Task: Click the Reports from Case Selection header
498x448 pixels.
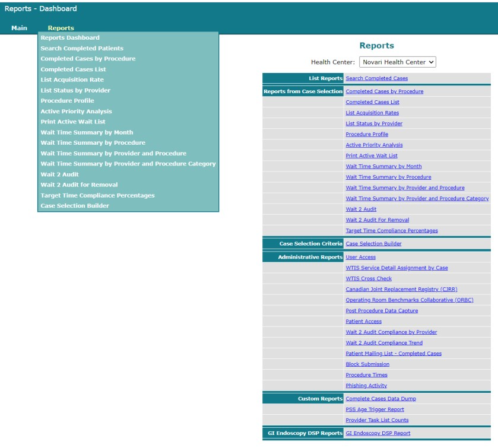Action: pyautogui.click(x=303, y=91)
